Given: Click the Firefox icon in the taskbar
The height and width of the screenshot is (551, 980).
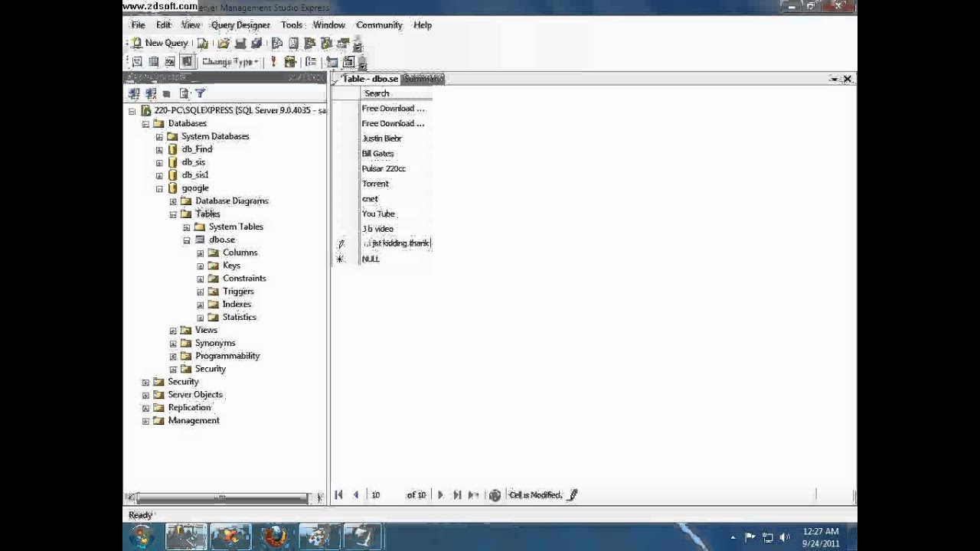Looking at the screenshot, I should [x=274, y=536].
